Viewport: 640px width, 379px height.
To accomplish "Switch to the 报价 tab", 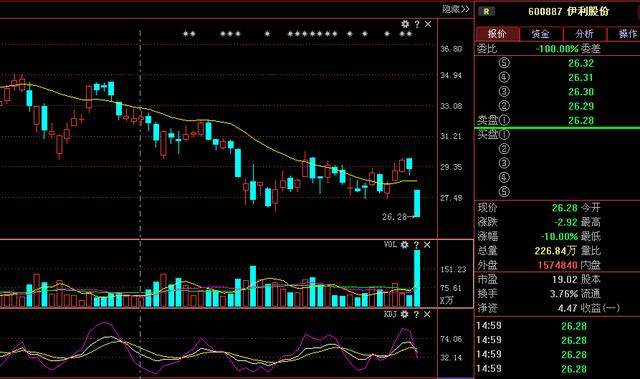I will pos(497,34).
